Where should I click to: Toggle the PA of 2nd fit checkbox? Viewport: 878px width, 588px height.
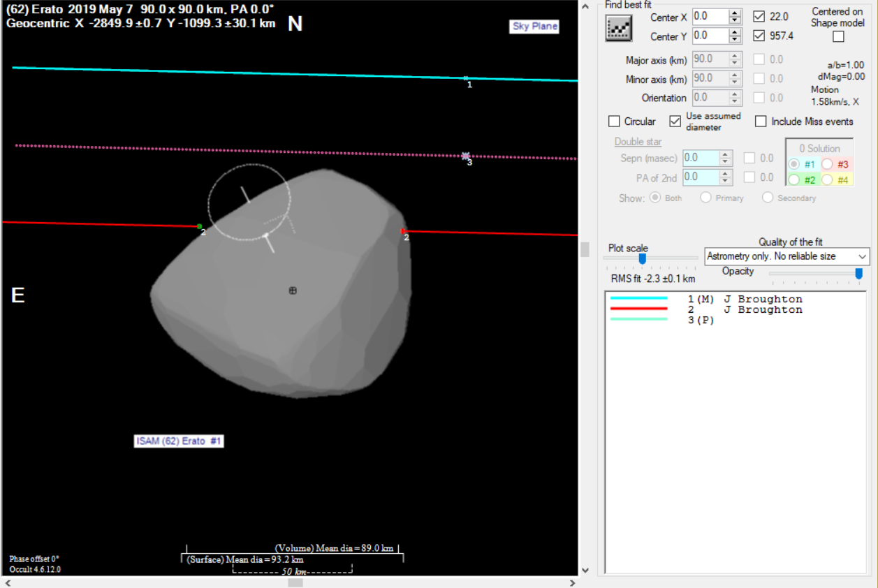749,178
